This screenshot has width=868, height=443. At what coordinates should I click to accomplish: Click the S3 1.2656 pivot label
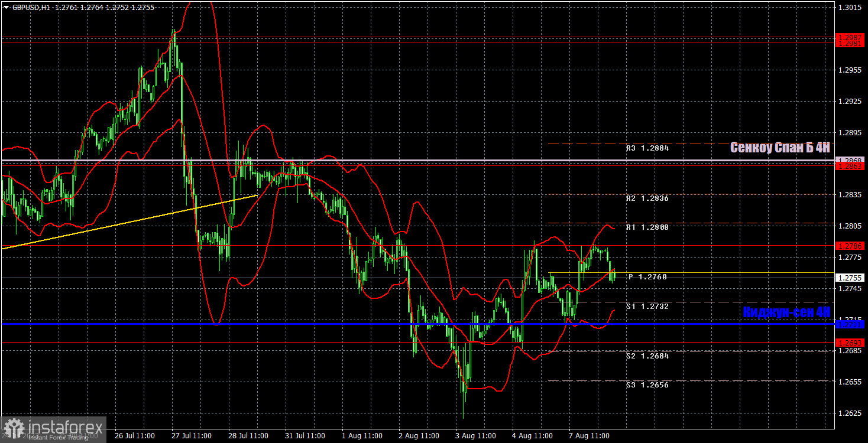pyautogui.click(x=647, y=385)
